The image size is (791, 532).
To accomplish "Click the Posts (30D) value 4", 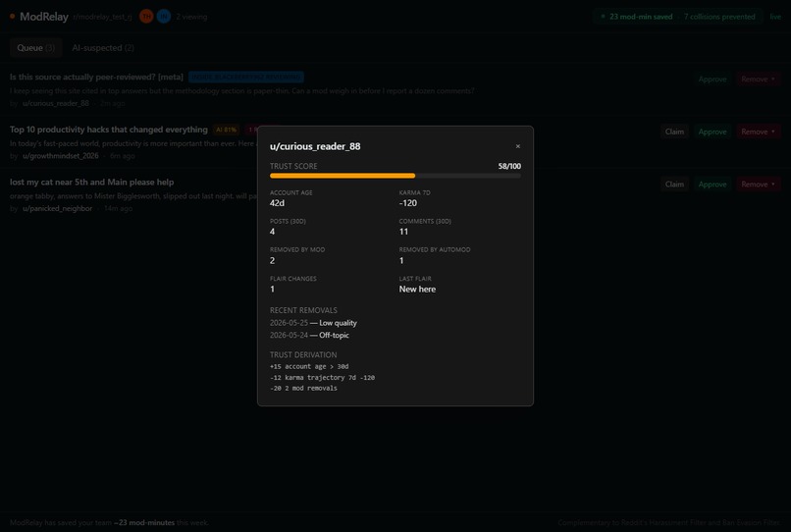I will [273, 232].
